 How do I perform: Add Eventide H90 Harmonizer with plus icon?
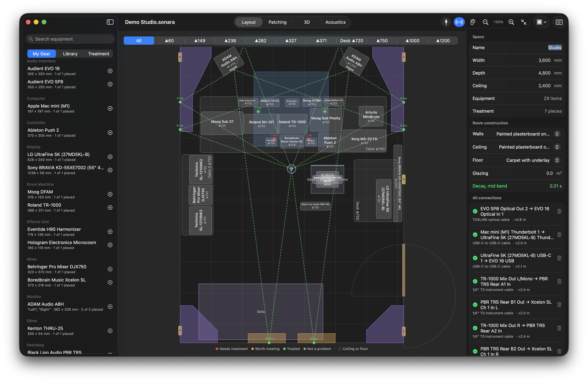tap(110, 232)
